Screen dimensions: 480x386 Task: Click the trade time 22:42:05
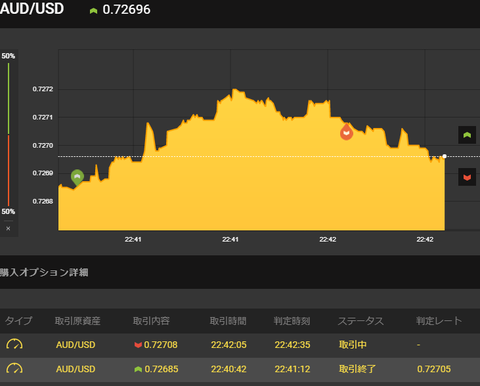pos(229,345)
